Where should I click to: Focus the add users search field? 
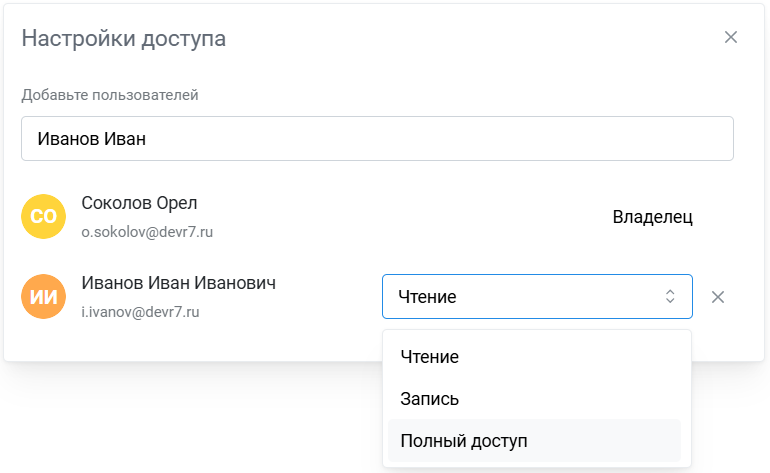coord(377,139)
